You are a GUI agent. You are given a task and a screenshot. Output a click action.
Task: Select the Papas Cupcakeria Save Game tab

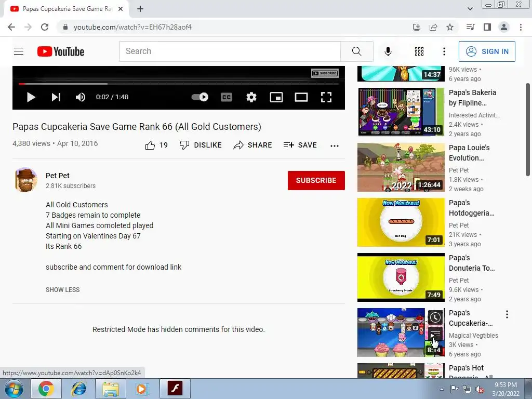coord(66,9)
